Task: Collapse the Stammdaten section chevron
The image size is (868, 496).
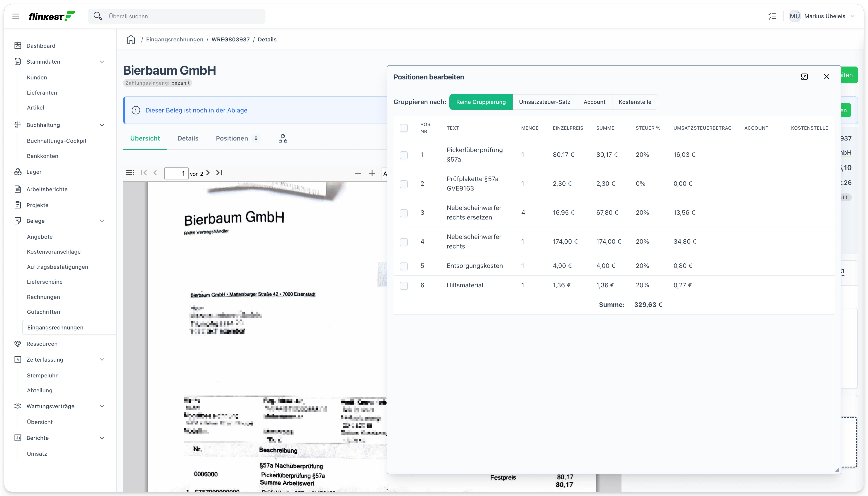Action: tap(102, 61)
